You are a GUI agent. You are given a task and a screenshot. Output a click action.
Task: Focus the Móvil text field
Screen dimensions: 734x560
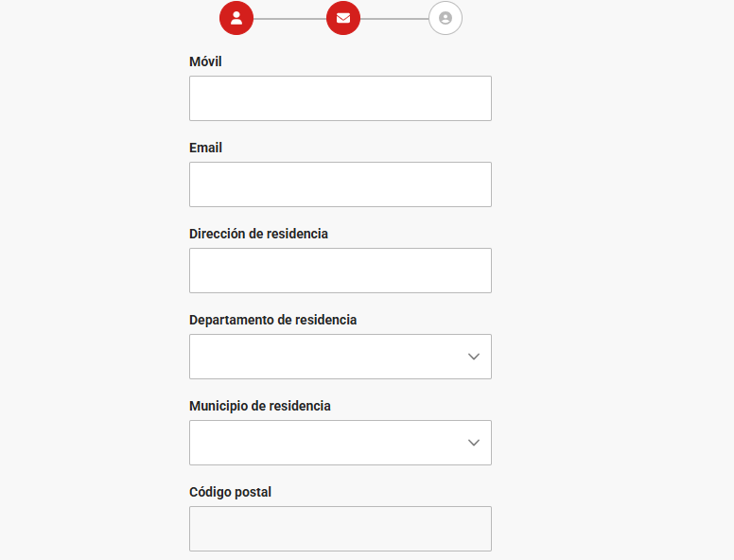(340, 98)
